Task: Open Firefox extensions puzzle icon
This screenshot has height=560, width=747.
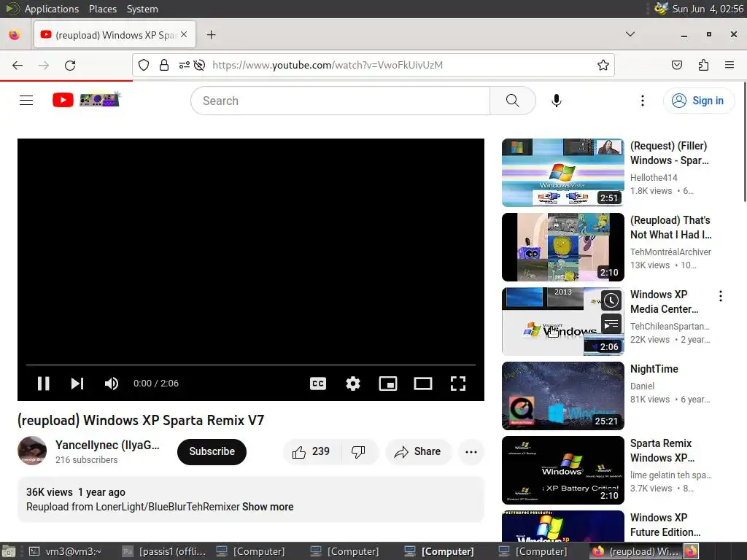Action: coord(703,65)
